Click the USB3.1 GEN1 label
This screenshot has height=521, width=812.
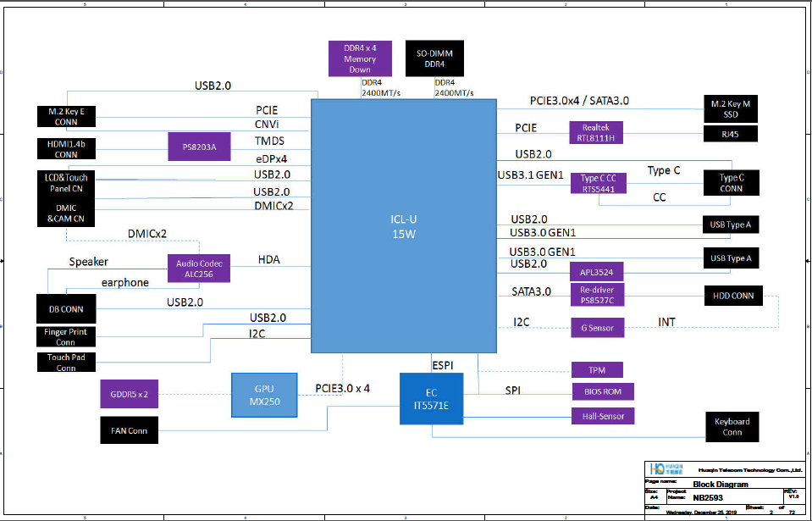coord(530,175)
